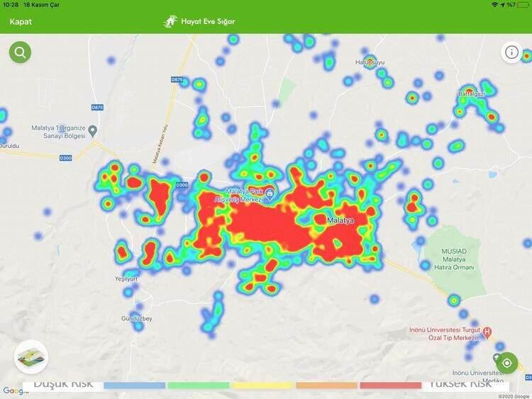The width and height of the screenshot is (532, 399).
Task: Open the info circle icon
Action: [511, 52]
